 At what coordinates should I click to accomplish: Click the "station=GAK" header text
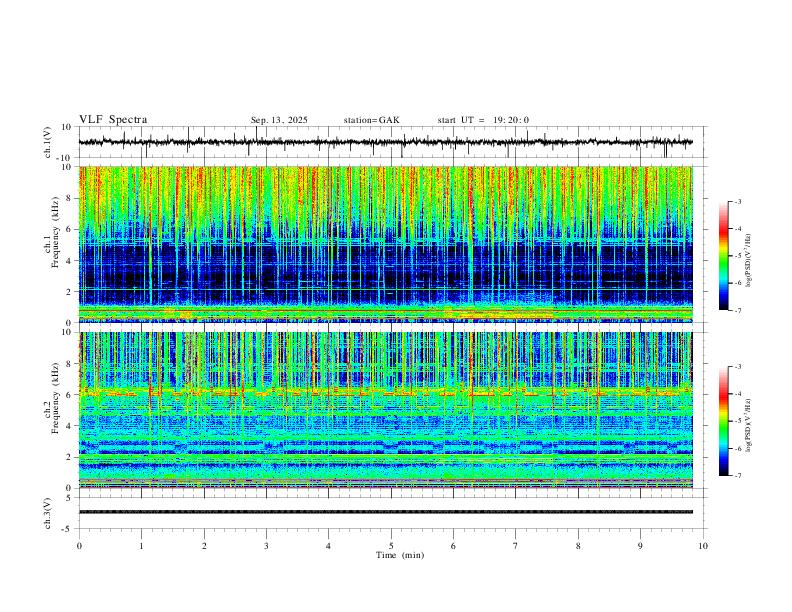click(371, 120)
